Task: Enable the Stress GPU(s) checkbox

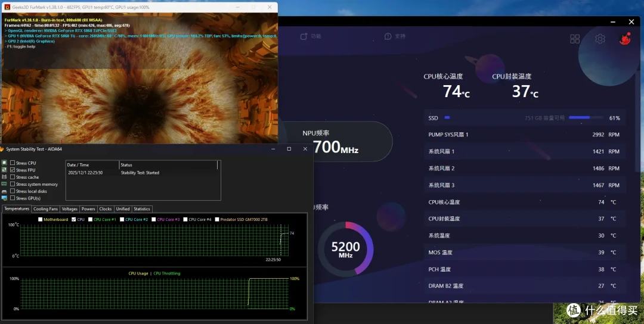Action: pyautogui.click(x=13, y=198)
